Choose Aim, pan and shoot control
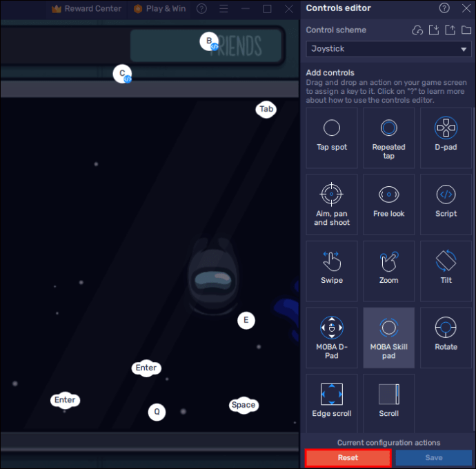Screen dimensions: 476x469 (x=332, y=204)
